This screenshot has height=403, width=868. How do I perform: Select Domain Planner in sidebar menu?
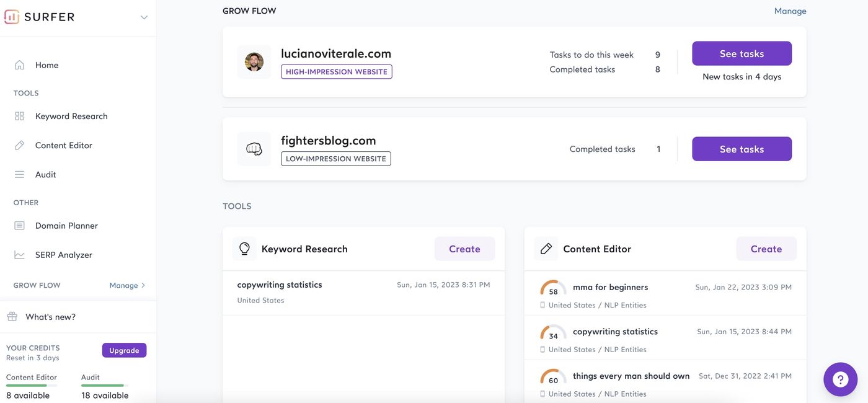(66, 226)
